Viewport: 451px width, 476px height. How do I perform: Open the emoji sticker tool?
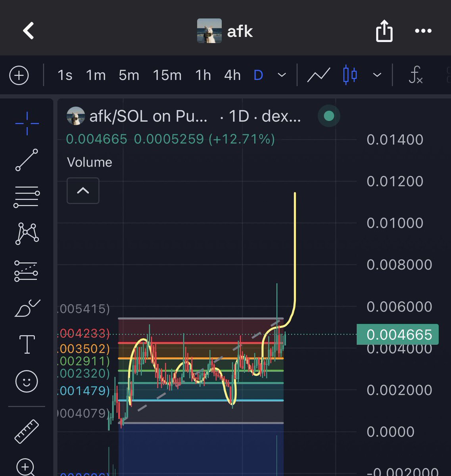26,381
